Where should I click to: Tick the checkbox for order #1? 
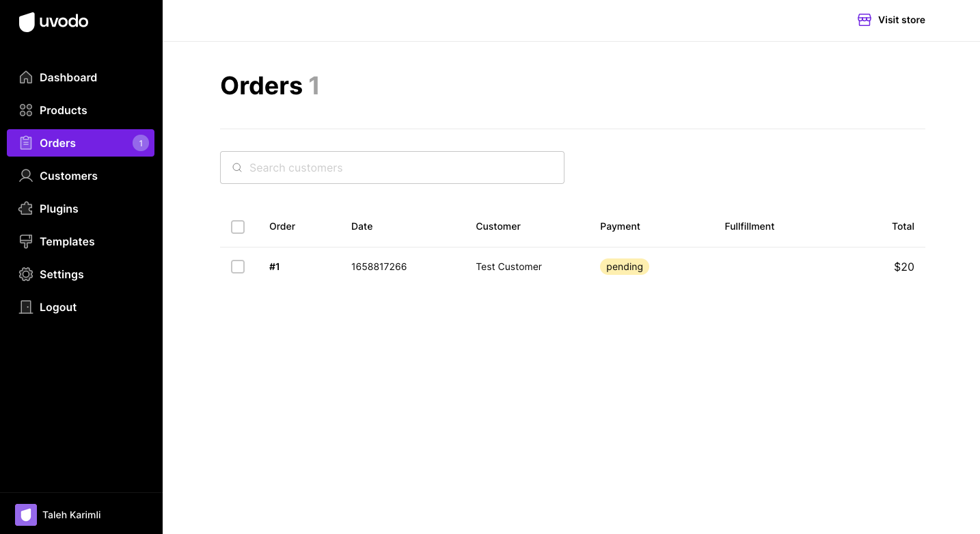pyautogui.click(x=238, y=267)
